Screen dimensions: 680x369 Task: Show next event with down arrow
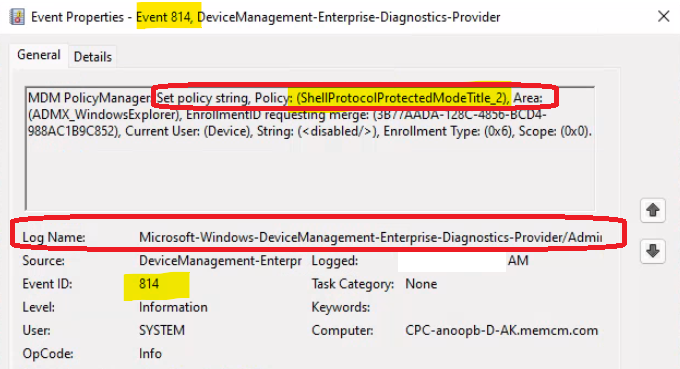(653, 251)
